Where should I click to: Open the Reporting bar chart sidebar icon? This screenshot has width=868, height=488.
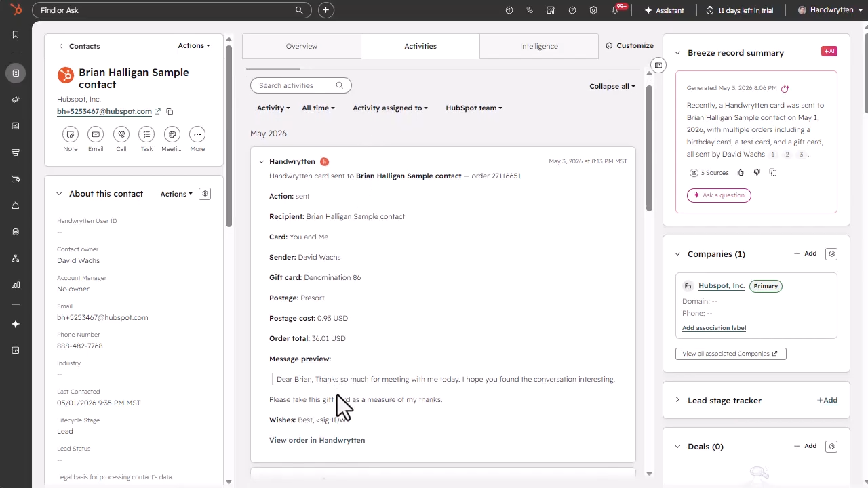tap(16, 285)
